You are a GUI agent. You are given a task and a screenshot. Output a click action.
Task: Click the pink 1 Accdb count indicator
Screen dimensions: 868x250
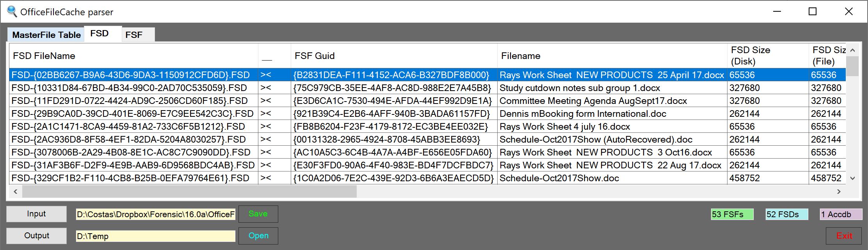click(841, 214)
